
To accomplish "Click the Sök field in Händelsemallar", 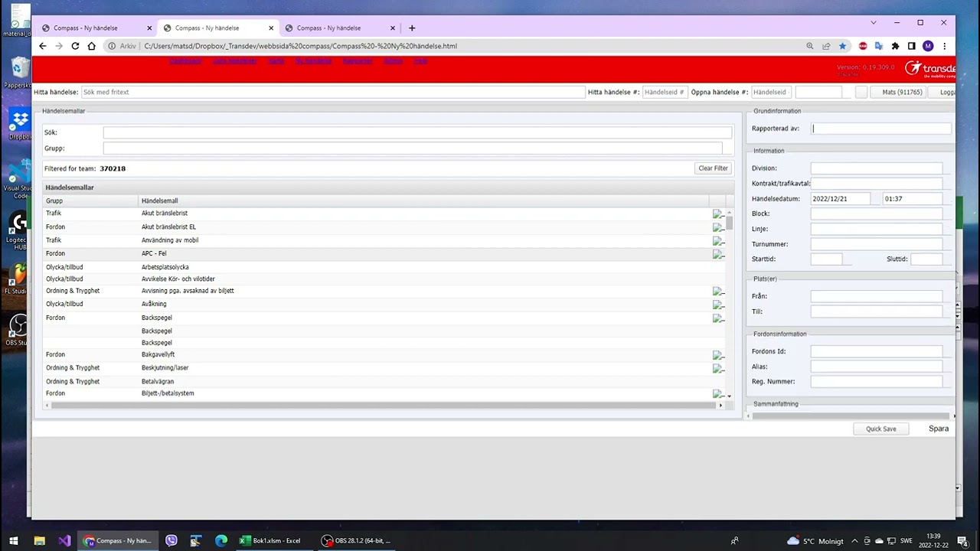I will tap(417, 132).
